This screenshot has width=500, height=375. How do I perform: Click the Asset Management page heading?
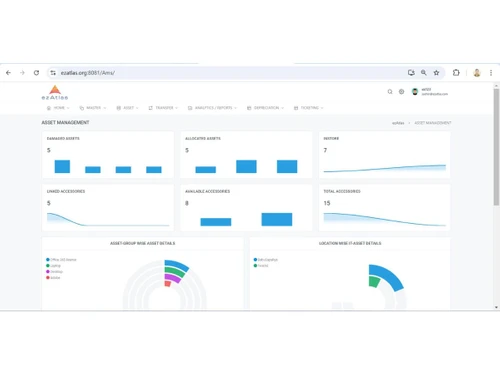pos(65,123)
